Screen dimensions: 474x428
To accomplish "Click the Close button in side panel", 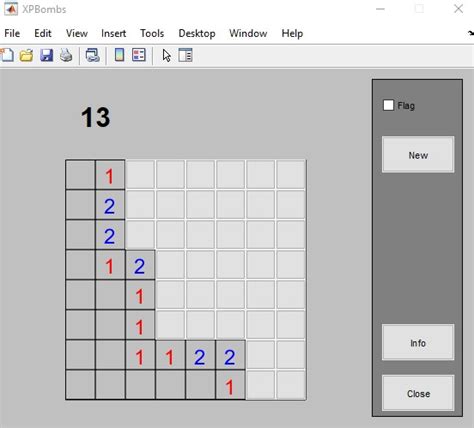I will (x=418, y=394).
